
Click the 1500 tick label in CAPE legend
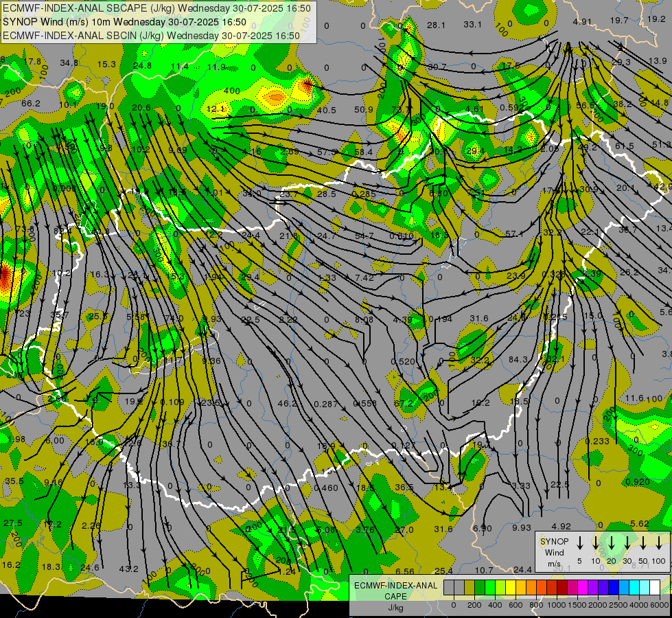pyautogui.click(x=577, y=605)
